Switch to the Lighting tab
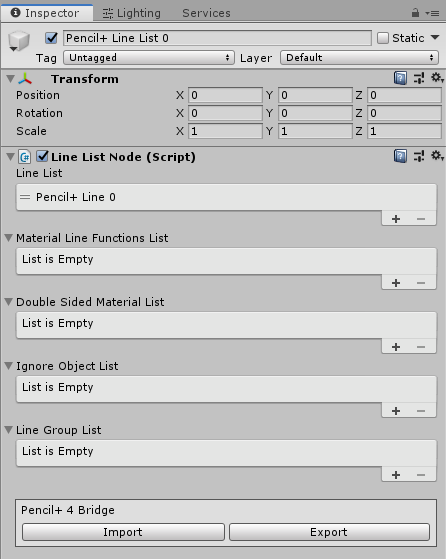The image size is (446, 559). [132, 13]
